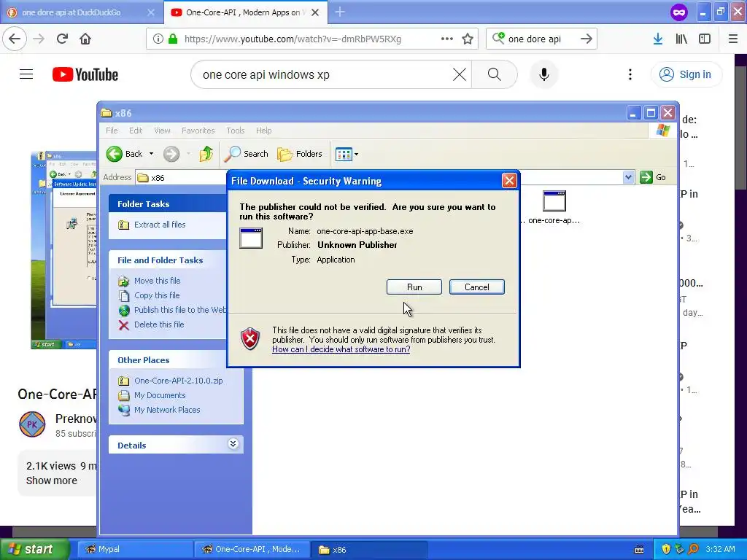Toggle the browser sidebar icon
This screenshot has width=747, height=560.
point(705,39)
